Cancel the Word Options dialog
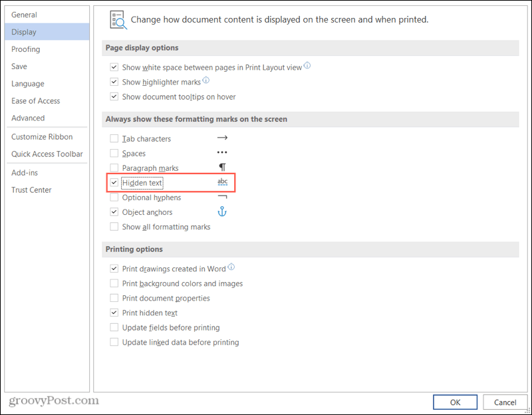This screenshot has width=532, height=415. coord(505,402)
